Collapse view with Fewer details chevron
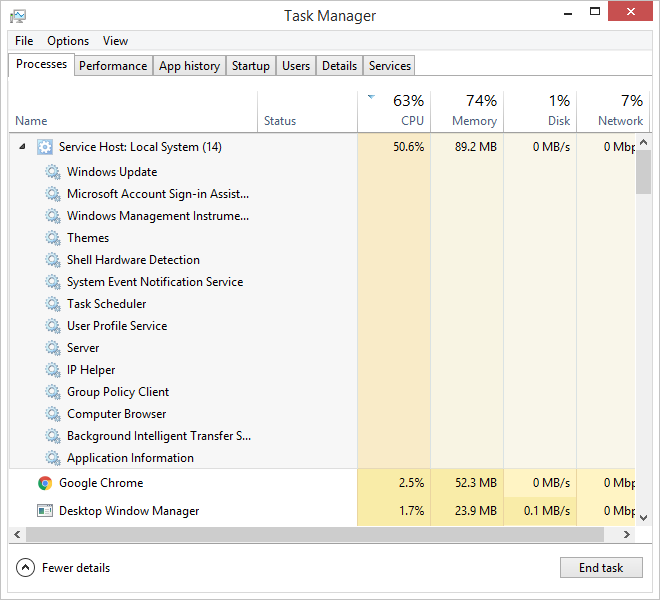660x600 pixels. pyautogui.click(x=26, y=568)
